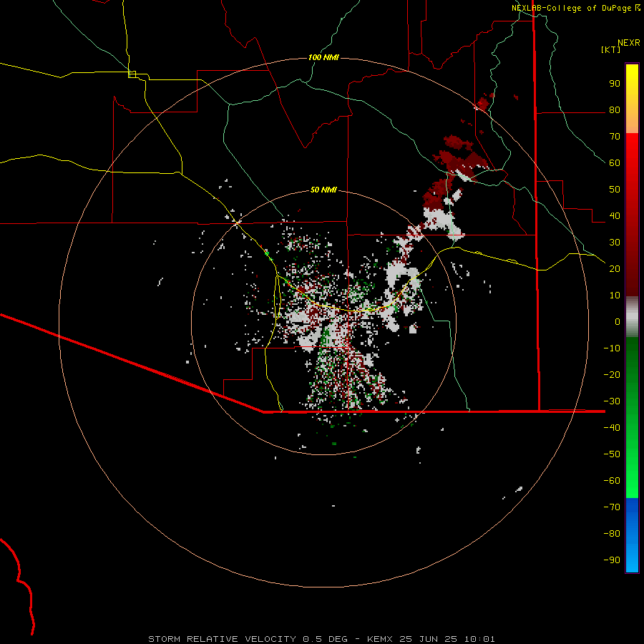Viewport: 644px width, 644px height.
Task: Click the 100 NMI range ring label
Action: point(323,57)
